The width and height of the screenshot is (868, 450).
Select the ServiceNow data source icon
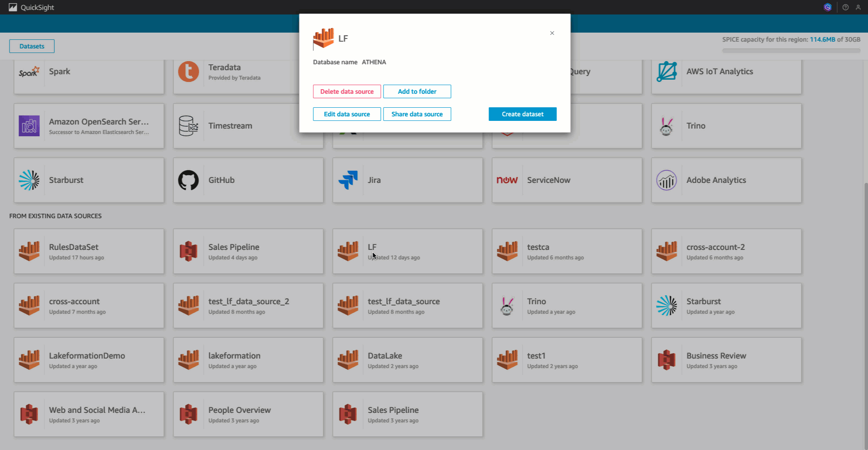click(507, 180)
